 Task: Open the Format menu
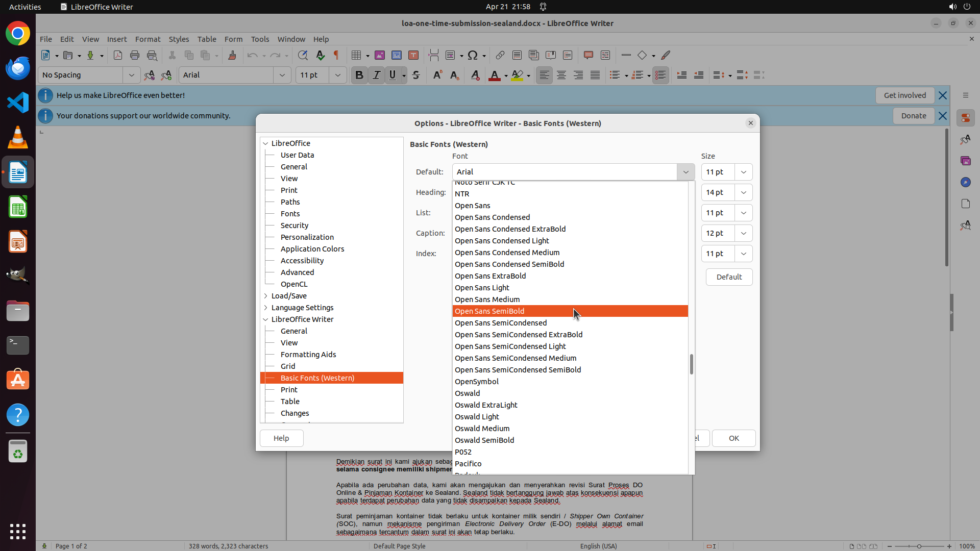tap(148, 39)
